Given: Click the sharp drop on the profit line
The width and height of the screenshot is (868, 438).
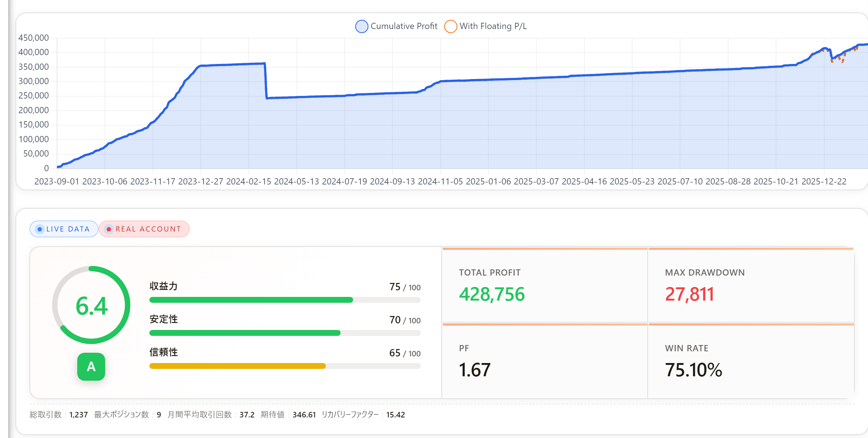Looking at the screenshot, I should pos(266,81).
